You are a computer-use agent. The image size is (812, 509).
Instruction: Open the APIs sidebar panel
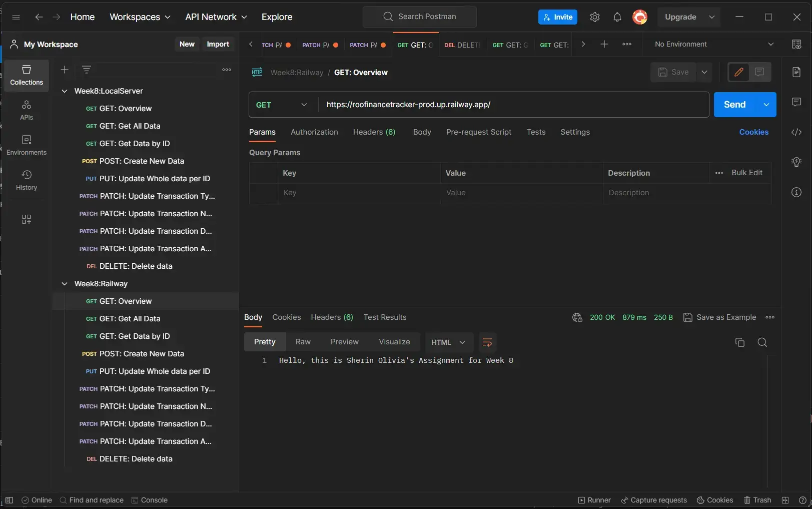click(27, 111)
